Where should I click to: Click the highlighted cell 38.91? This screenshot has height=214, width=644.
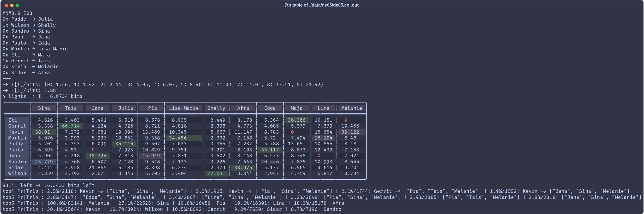click(x=44, y=132)
